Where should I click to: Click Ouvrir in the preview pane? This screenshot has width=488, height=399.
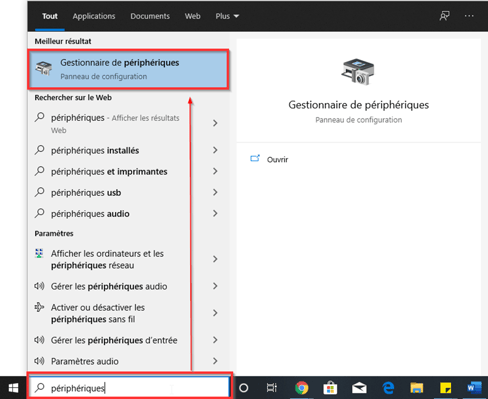point(277,160)
